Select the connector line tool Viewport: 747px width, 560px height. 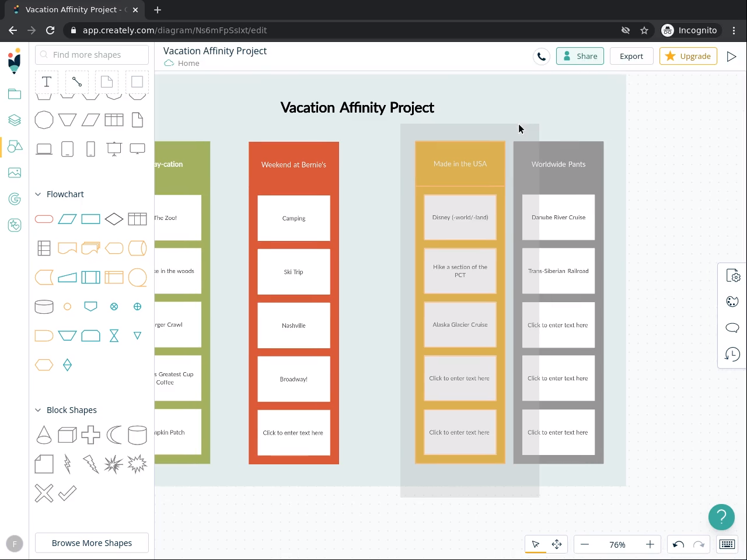tap(77, 82)
